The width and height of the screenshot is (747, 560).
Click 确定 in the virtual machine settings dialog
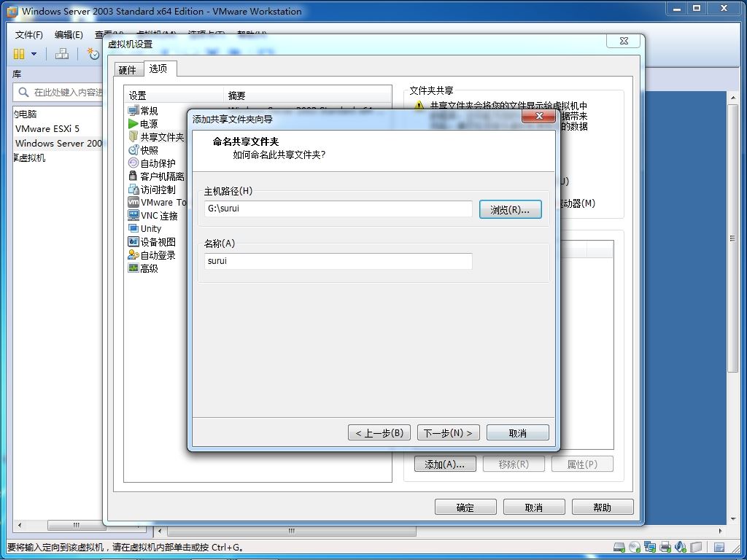tap(465, 507)
